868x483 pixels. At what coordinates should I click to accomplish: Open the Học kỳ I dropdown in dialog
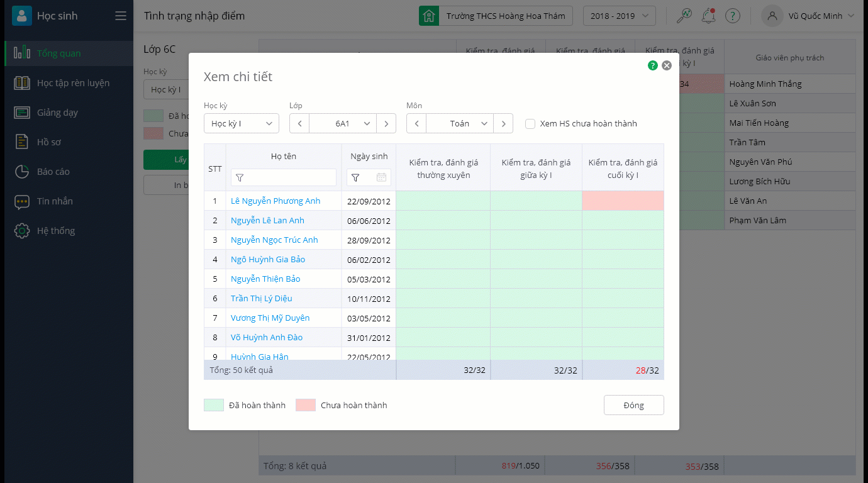pos(242,124)
